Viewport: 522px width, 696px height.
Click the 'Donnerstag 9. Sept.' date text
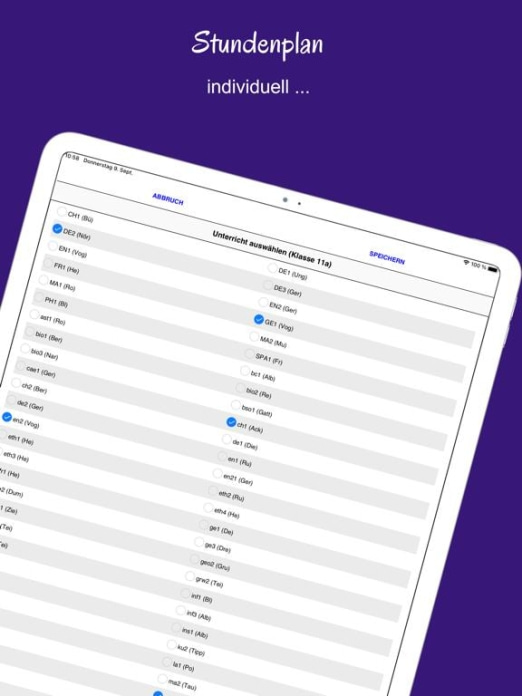point(108,166)
